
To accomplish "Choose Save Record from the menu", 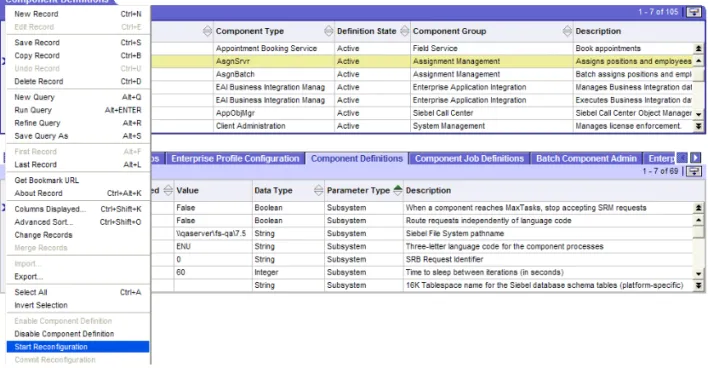I will click(x=78, y=42).
